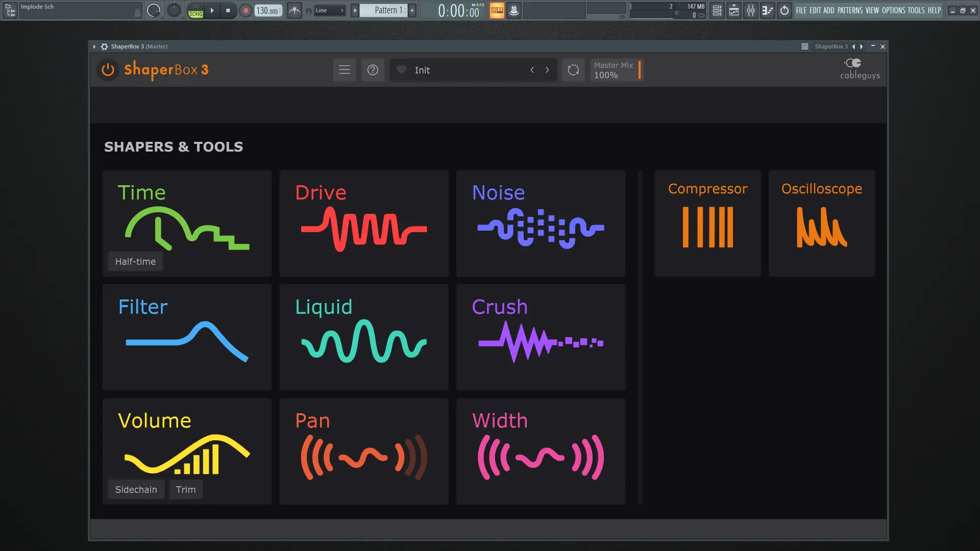
Task: Go to next preset arrow
Action: 547,70
